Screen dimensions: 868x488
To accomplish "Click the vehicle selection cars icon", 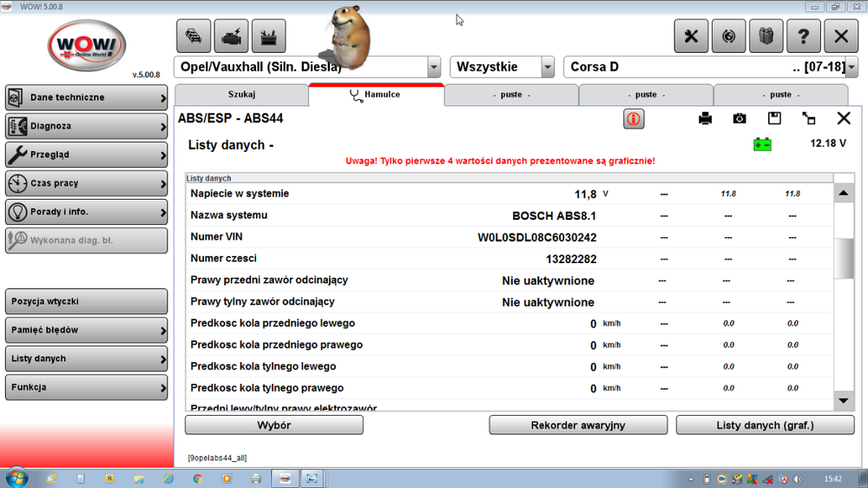I will coord(194,36).
